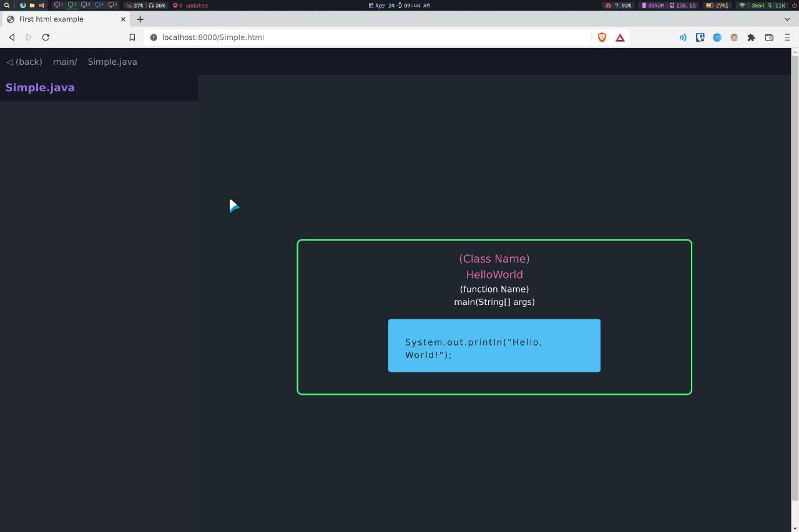Select the First html example tab
The height and width of the screenshot is (532, 799).
[66, 19]
